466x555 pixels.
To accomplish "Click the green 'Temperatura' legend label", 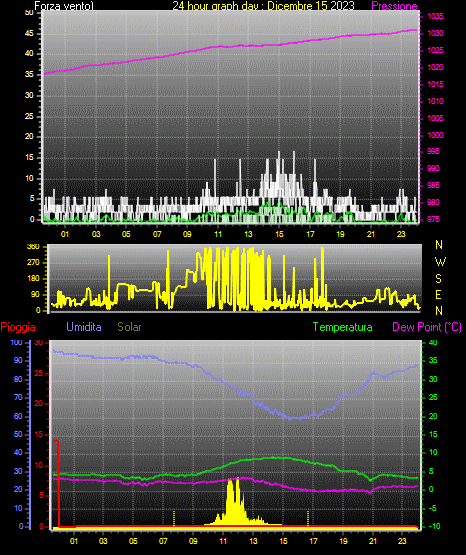I will click(x=342, y=327).
